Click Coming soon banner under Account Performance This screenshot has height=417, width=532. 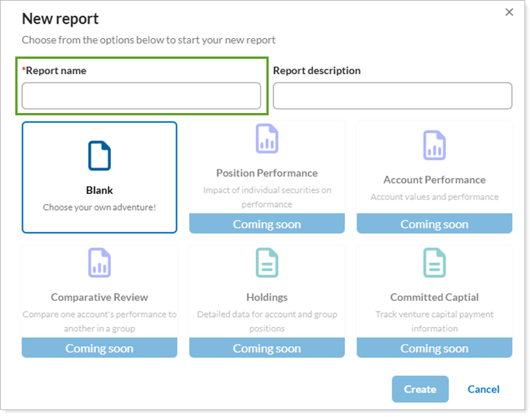point(434,224)
